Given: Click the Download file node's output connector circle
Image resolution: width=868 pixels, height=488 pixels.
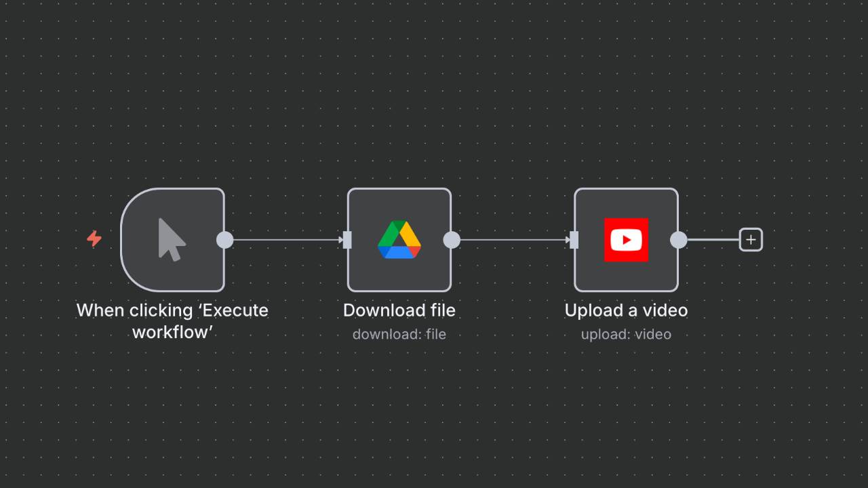Looking at the screenshot, I should tap(452, 240).
